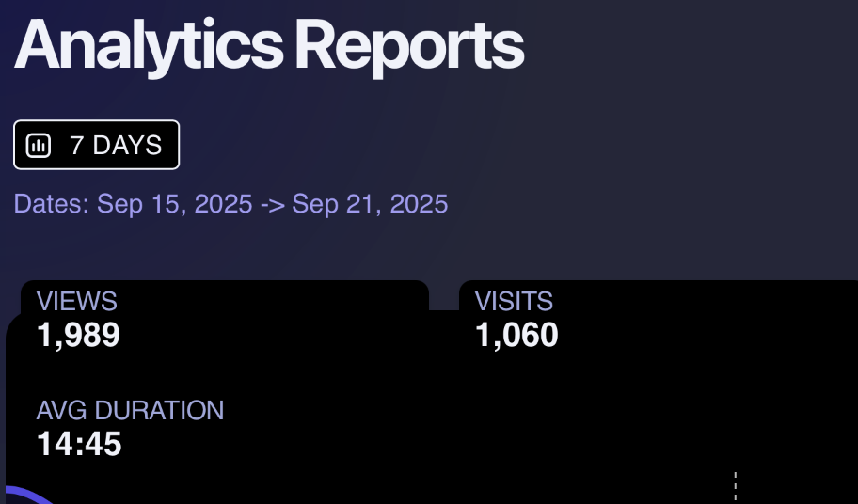
Task: Click the arrow between the two dates
Action: (272, 204)
